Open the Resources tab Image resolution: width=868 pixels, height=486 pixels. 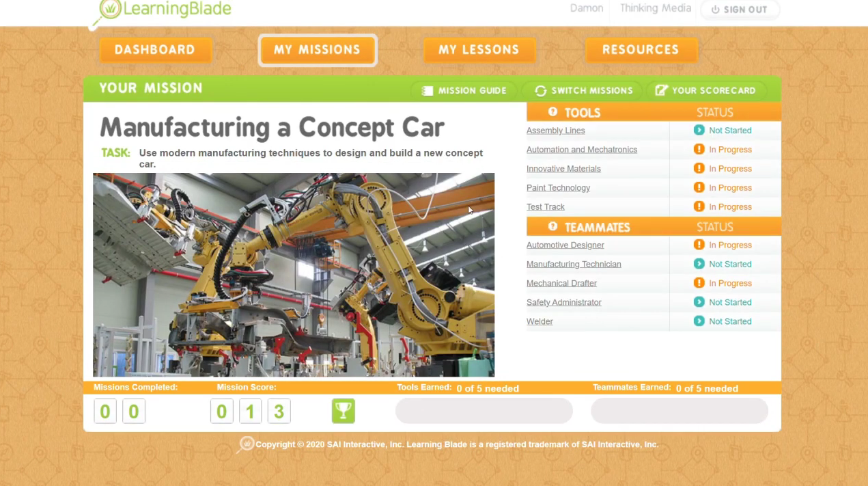coord(641,50)
